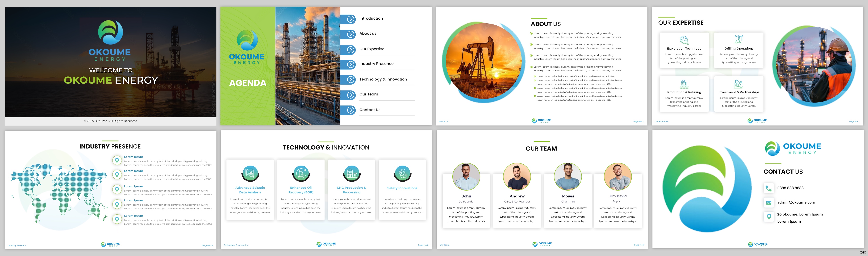
Task: Click the location pin next to 20 okoume address
Action: [x=769, y=217]
